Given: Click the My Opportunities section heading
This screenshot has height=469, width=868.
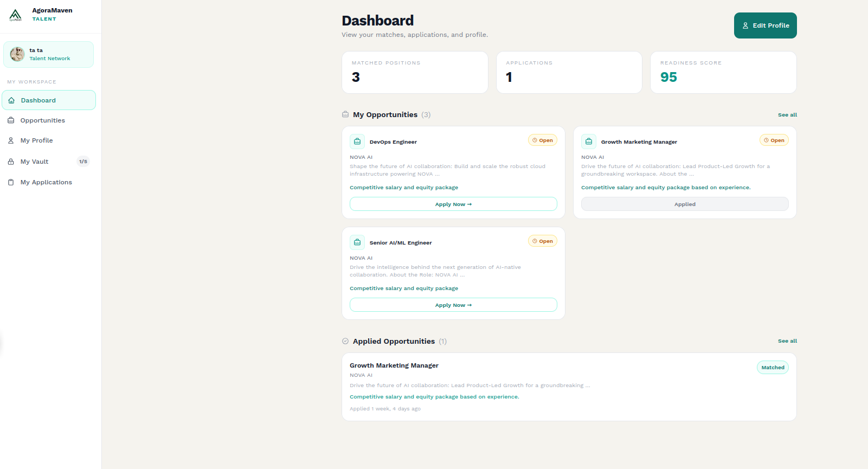Looking at the screenshot, I should (x=385, y=114).
